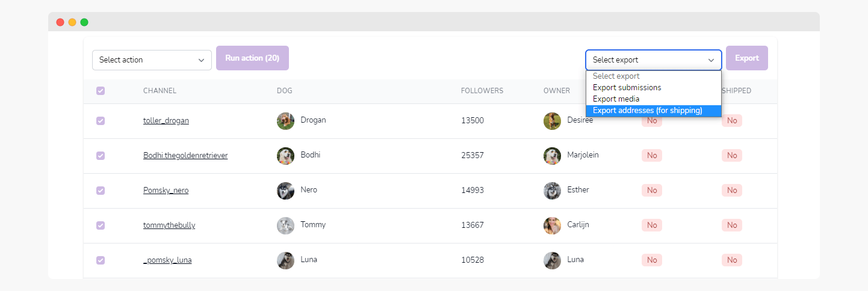Click the purple Export button
The width and height of the screenshot is (868, 291).
(x=746, y=58)
